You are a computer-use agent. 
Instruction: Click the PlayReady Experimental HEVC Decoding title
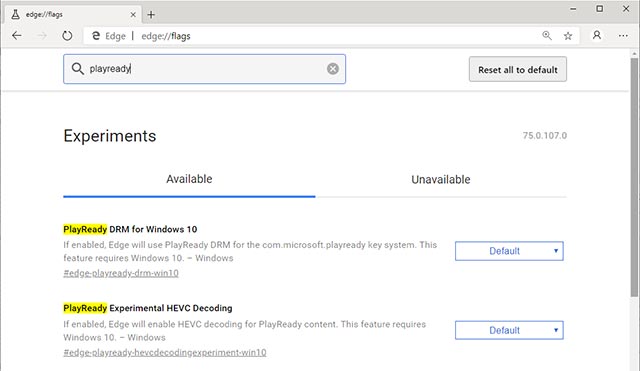click(x=147, y=308)
